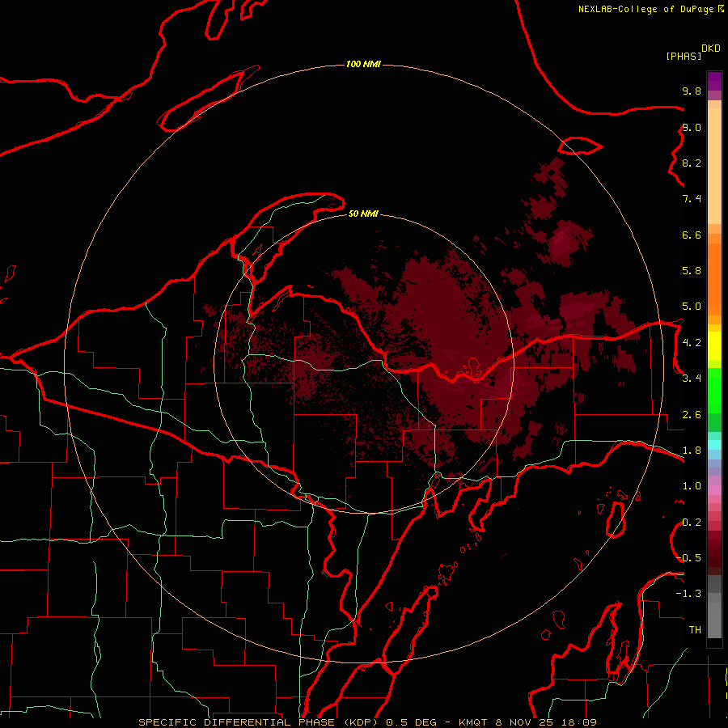Click the 4.2 scale value
The width and height of the screenshot is (728, 728).
(x=692, y=343)
